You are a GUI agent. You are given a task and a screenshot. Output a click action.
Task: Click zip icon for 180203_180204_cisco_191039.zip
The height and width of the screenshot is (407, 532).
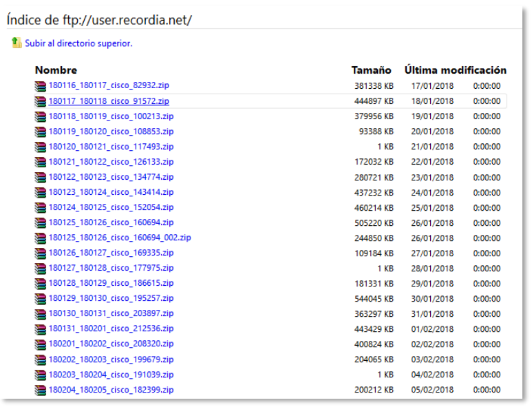click(40, 375)
